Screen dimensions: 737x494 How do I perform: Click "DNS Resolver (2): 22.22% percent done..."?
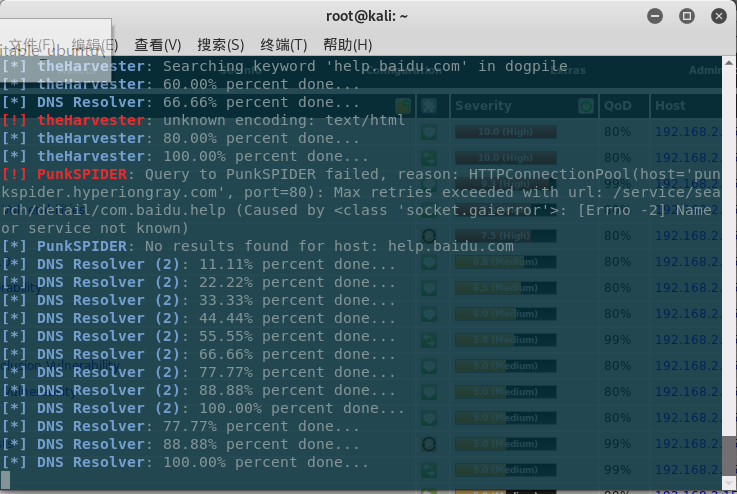coord(198,282)
